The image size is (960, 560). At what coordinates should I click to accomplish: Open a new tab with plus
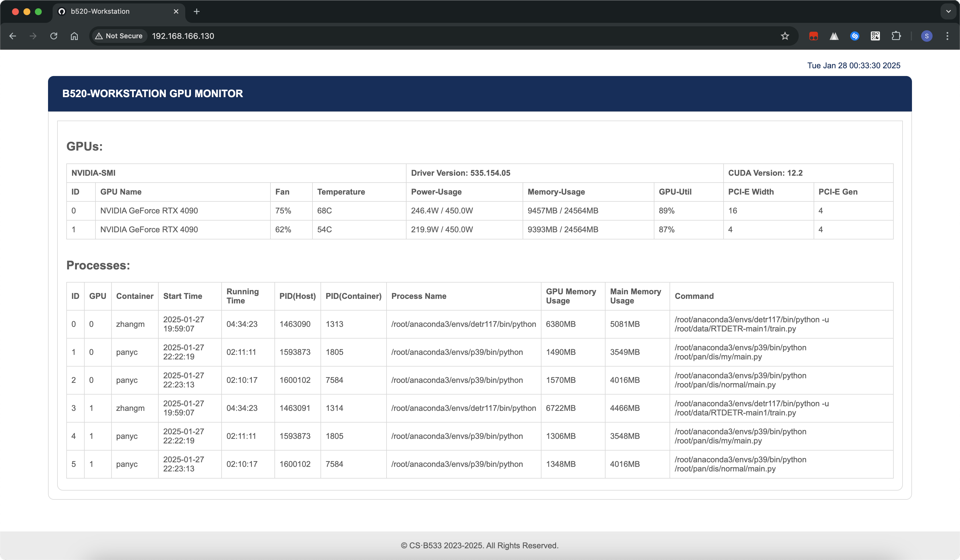197,11
